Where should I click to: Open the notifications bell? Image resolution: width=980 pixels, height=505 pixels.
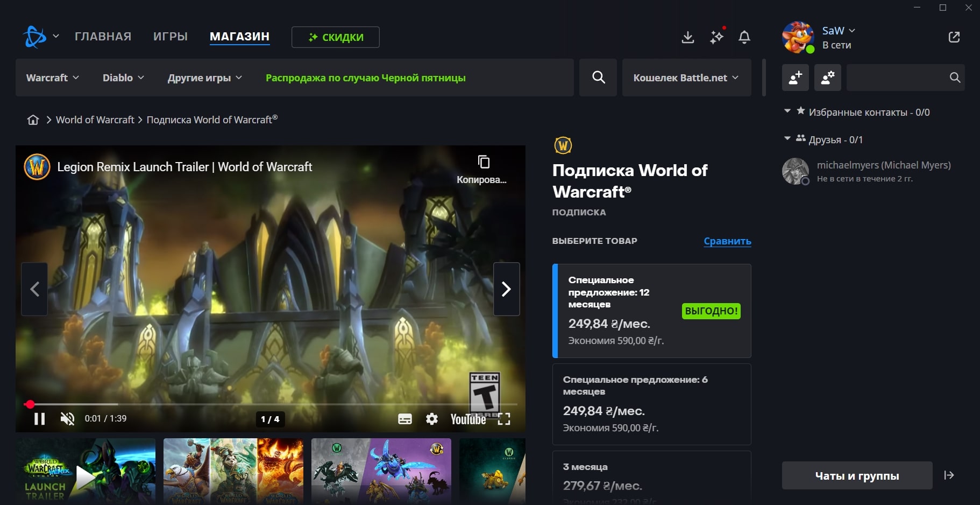(x=744, y=37)
